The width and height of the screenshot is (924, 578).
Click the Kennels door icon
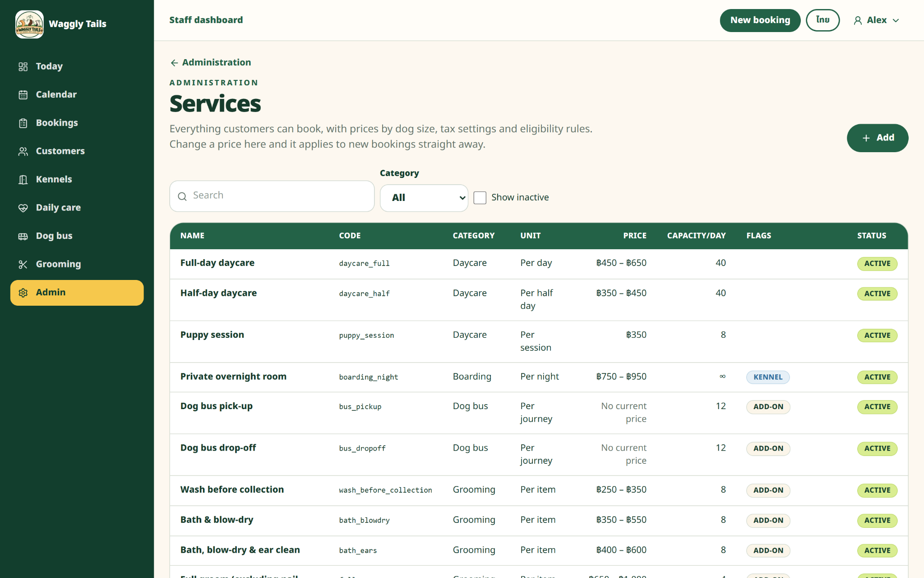click(x=23, y=180)
